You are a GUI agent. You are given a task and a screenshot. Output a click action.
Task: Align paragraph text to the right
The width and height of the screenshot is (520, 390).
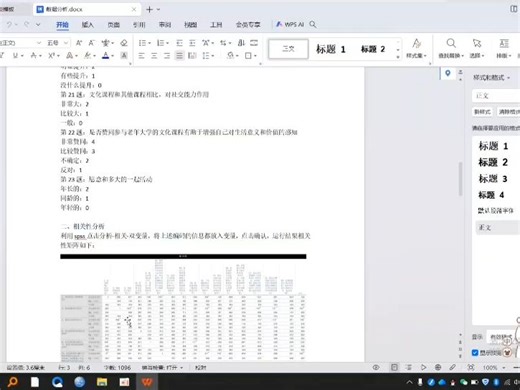(x=167, y=56)
